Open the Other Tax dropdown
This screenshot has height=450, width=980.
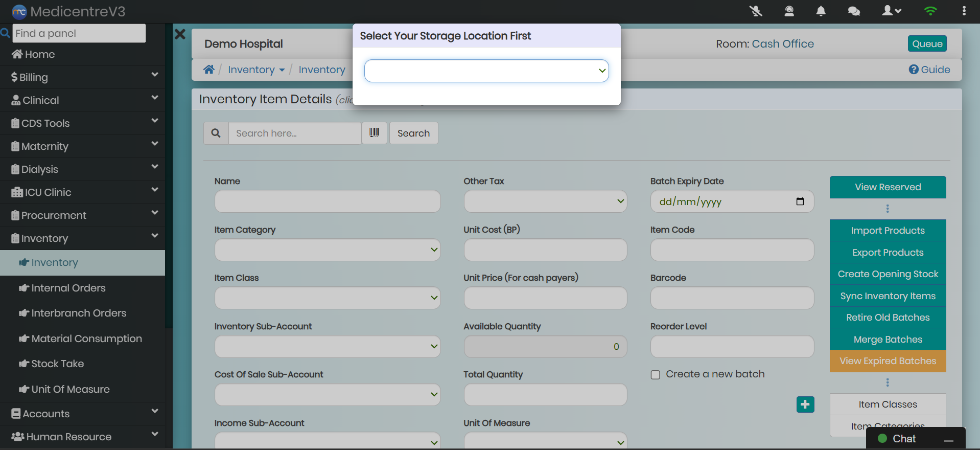[x=545, y=201]
